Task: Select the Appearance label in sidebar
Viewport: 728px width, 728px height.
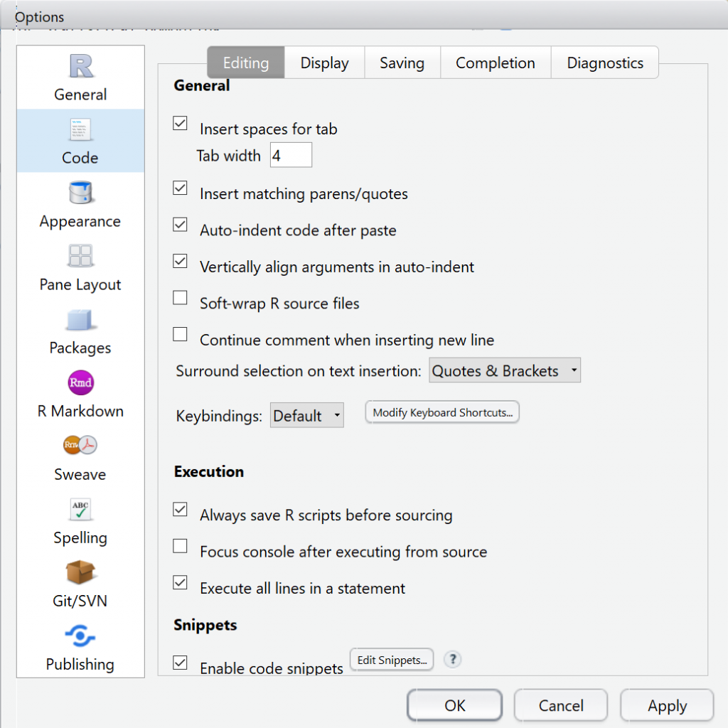Action: tap(80, 222)
